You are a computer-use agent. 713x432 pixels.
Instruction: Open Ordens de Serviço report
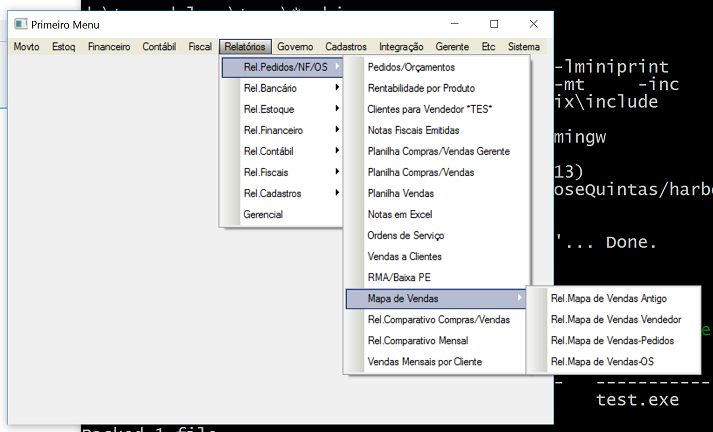pos(406,235)
